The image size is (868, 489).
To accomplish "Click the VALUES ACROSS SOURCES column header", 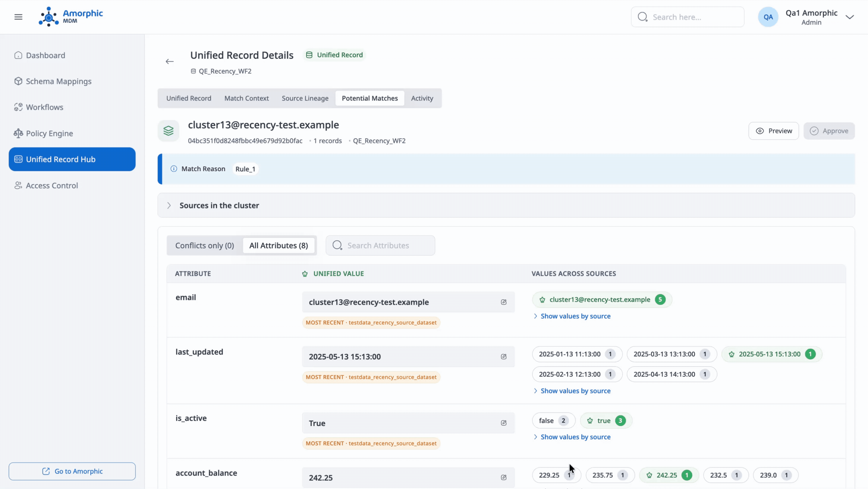I will (x=574, y=274).
